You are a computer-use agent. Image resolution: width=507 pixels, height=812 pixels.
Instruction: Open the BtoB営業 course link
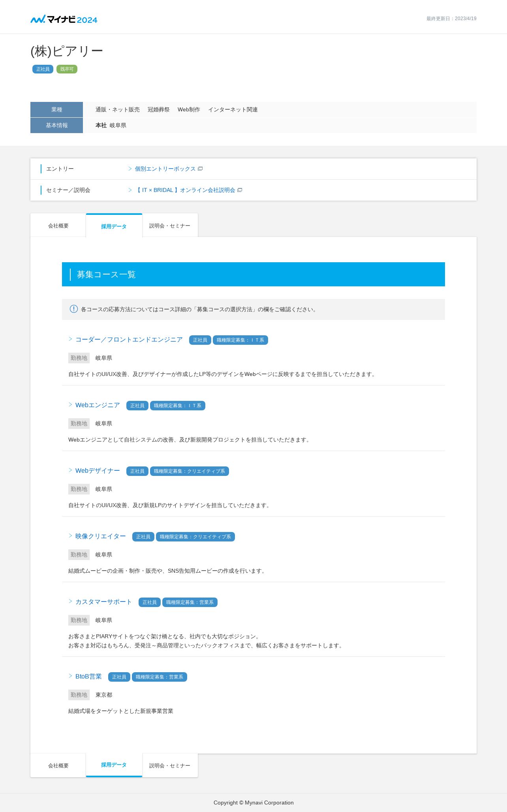tap(88, 677)
